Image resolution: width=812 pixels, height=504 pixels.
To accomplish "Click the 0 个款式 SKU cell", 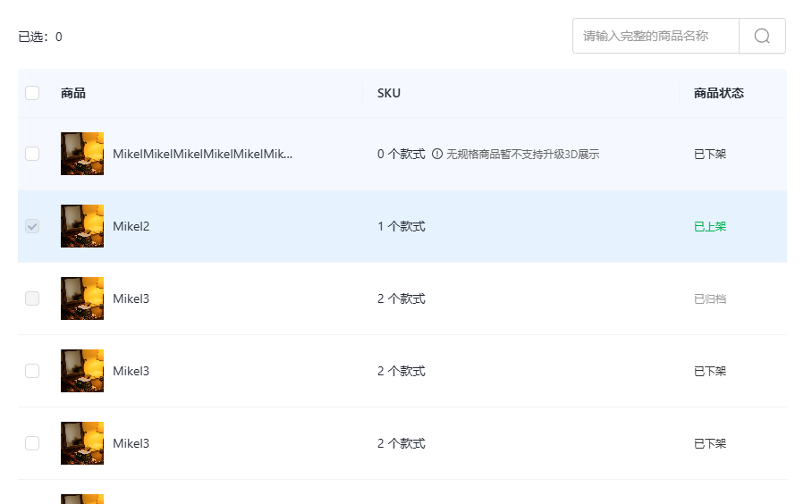I will tap(402, 154).
